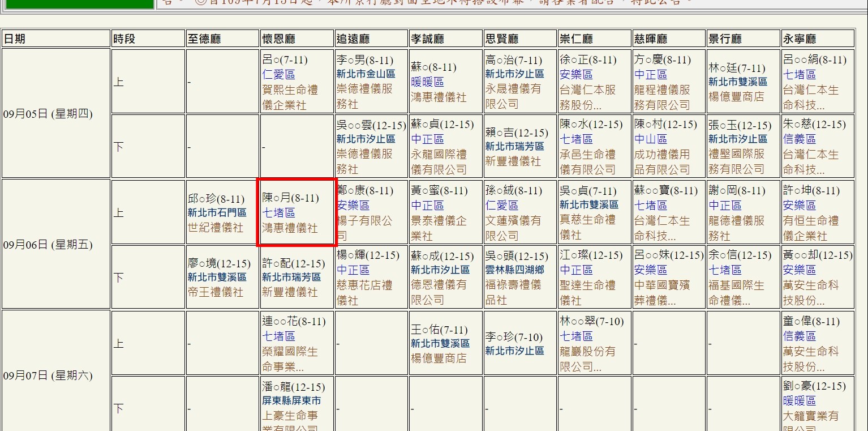Open 信義區 link under 朱○慈(12-15)
The image size is (868, 431).
799,139
